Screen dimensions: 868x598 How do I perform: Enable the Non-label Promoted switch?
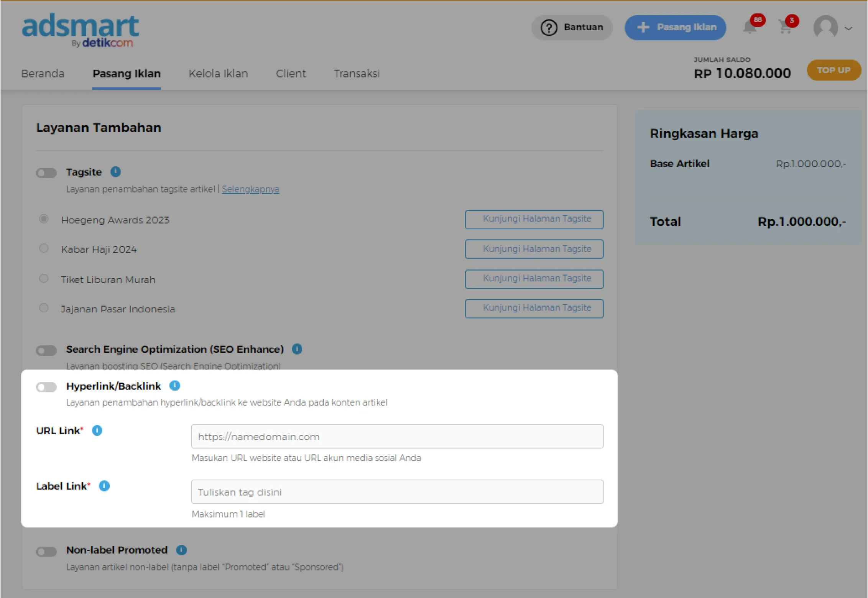click(46, 551)
